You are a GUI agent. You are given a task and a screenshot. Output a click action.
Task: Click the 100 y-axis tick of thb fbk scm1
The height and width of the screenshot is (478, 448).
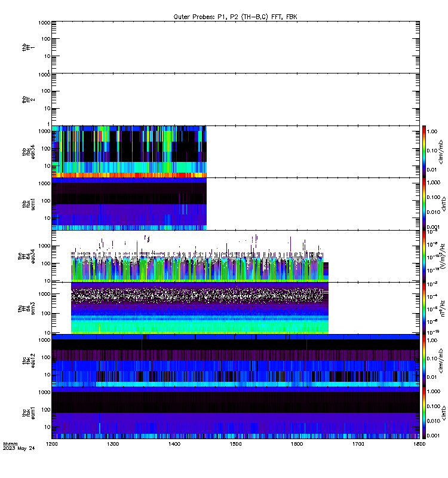[46, 201]
